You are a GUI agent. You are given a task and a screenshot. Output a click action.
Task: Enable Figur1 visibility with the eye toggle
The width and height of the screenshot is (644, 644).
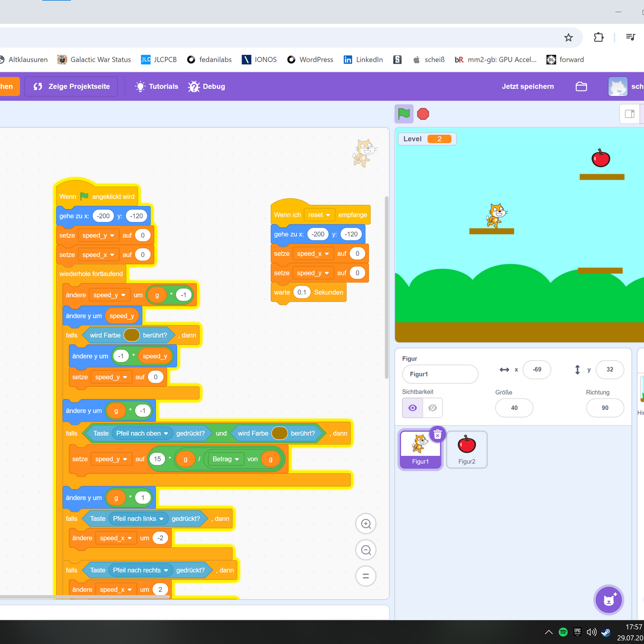coord(412,407)
